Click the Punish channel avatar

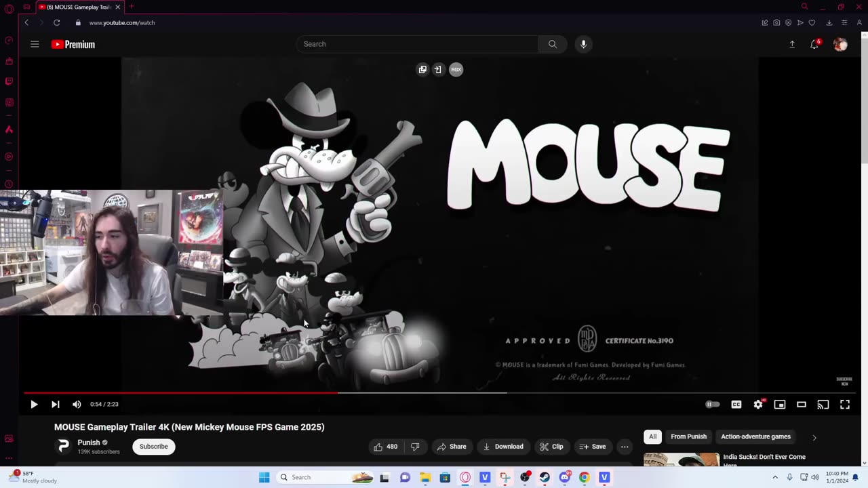63,446
